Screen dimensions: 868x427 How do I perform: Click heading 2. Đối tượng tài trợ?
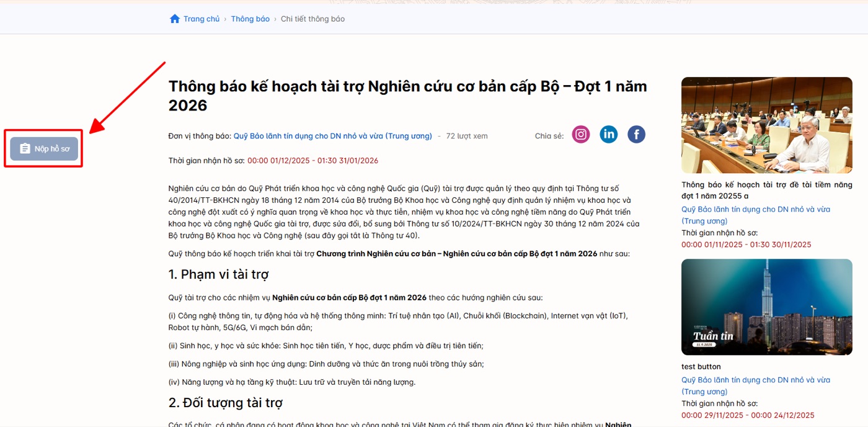tap(226, 403)
